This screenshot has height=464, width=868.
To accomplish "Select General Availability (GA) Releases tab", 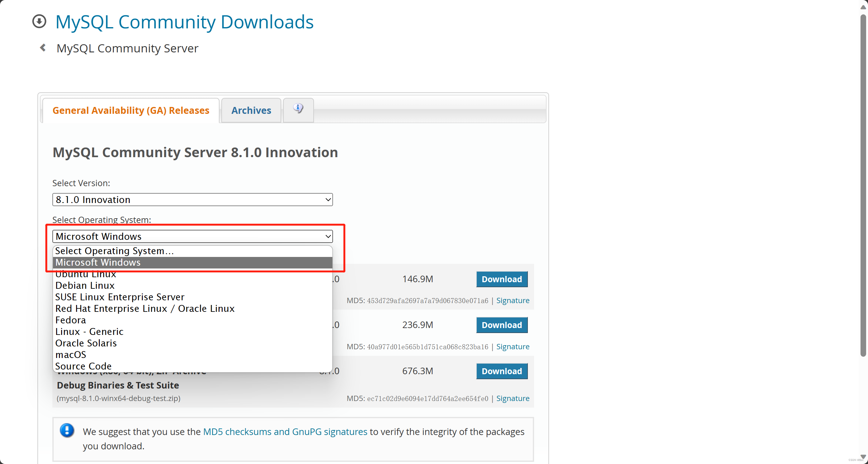I will click(131, 110).
